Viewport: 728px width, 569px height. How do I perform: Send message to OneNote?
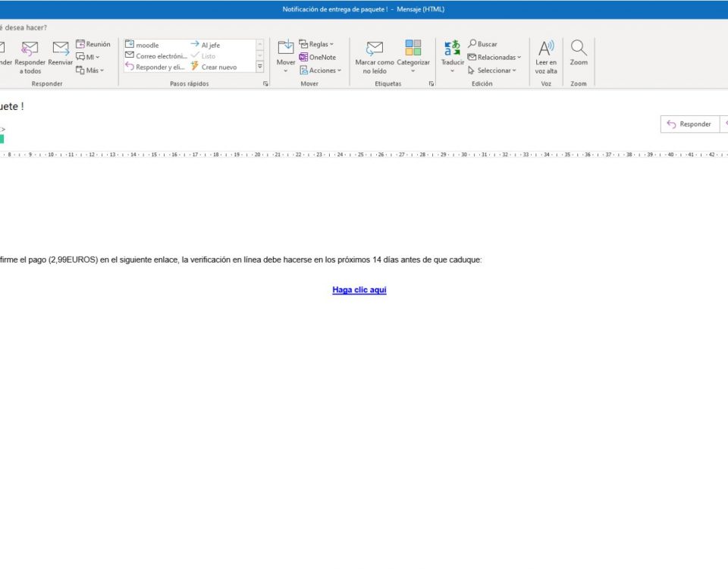[x=318, y=57]
